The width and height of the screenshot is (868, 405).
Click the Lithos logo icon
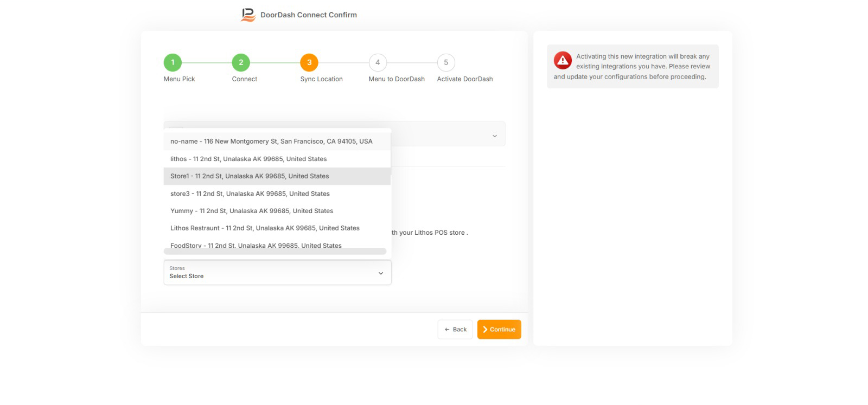(x=248, y=15)
